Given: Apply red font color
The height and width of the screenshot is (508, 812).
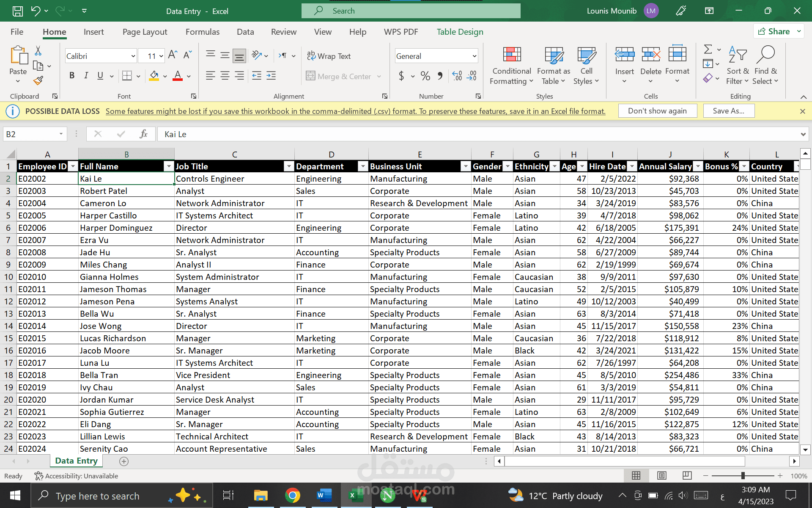Looking at the screenshot, I should point(178,76).
